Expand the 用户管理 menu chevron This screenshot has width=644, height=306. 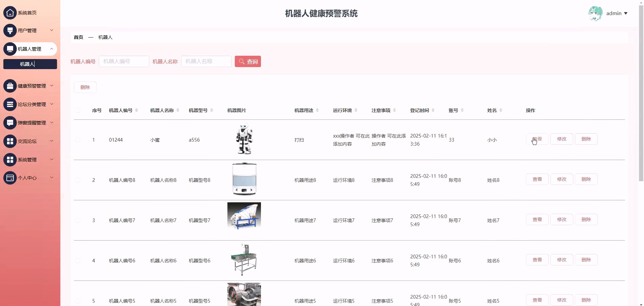click(x=52, y=30)
